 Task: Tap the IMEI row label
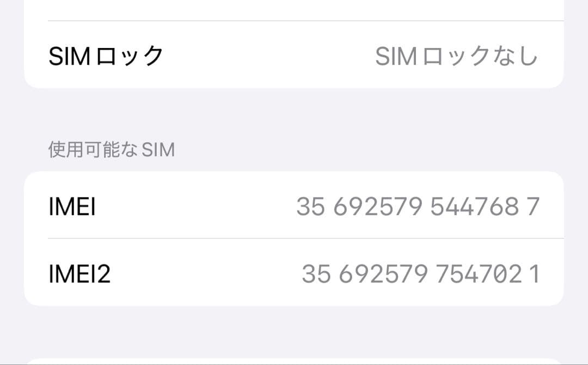pyautogui.click(x=72, y=208)
